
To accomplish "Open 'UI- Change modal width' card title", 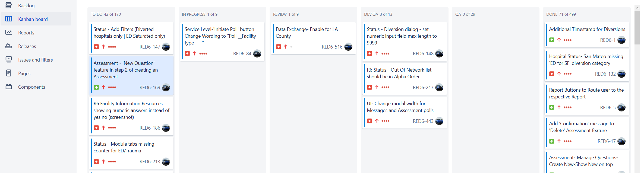I will point(400,107).
